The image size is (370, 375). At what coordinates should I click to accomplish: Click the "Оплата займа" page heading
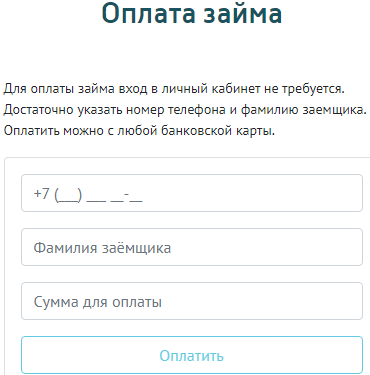click(192, 13)
